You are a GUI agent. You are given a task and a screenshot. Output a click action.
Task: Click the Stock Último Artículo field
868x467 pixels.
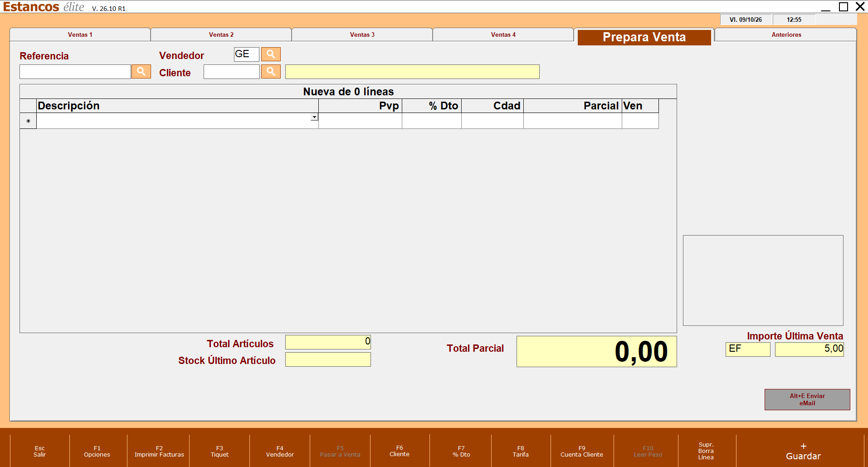(328, 359)
